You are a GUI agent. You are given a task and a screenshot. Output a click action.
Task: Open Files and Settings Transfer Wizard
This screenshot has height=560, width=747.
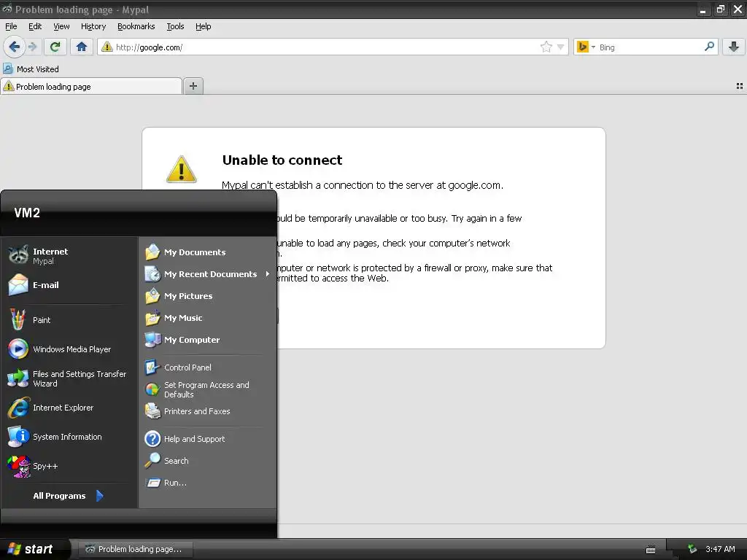coord(69,378)
